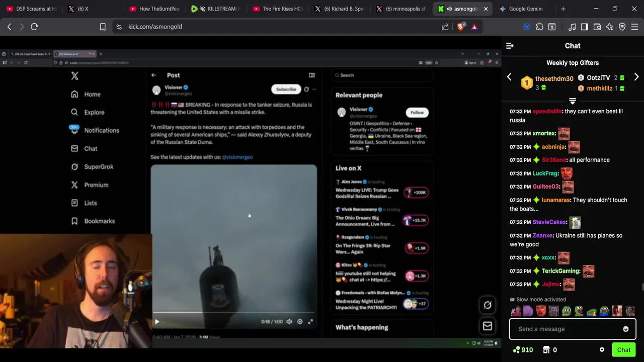Close the asmongold Kick tab

point(486,9)
